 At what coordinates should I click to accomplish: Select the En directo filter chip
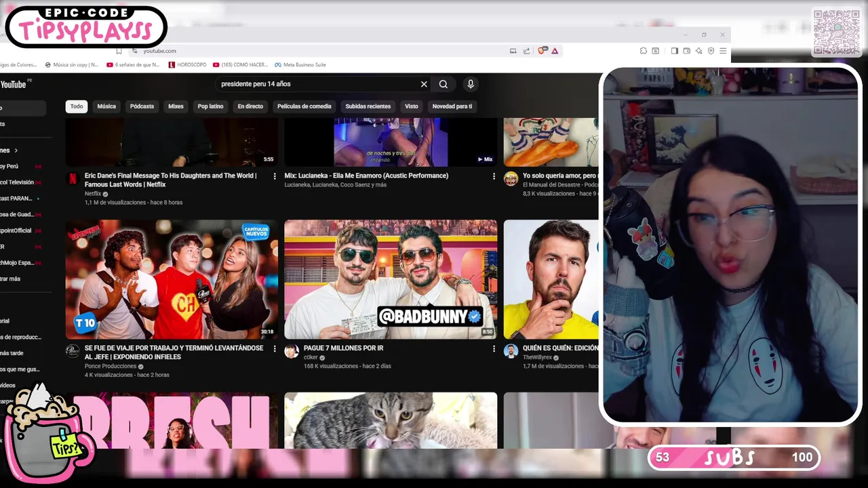[x=250, y=106]
